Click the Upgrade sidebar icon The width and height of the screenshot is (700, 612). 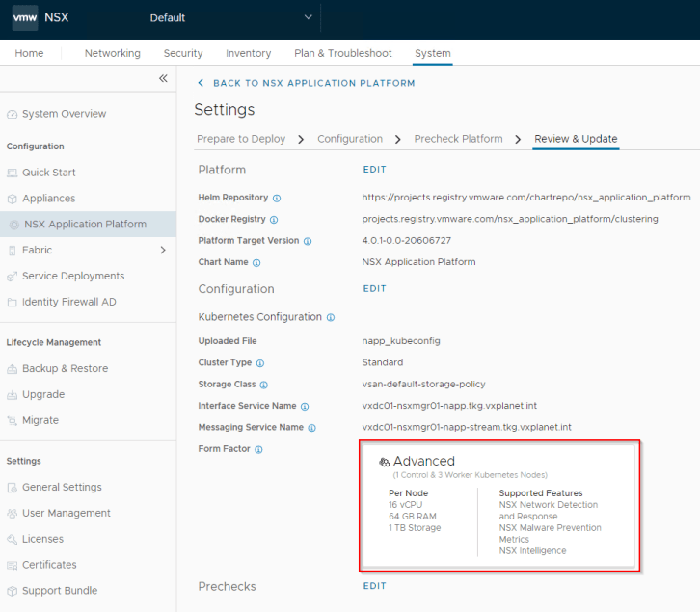pos(13,394)
